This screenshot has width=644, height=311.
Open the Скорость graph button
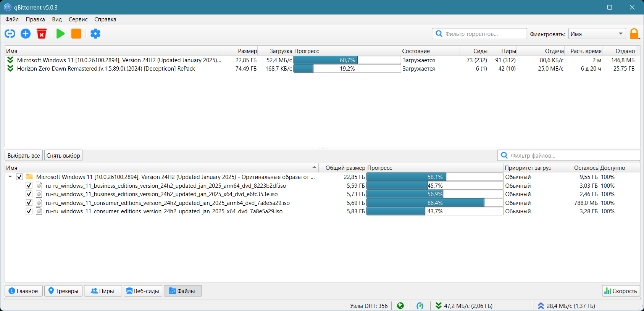pyautogui.click(x=621, y=291)
